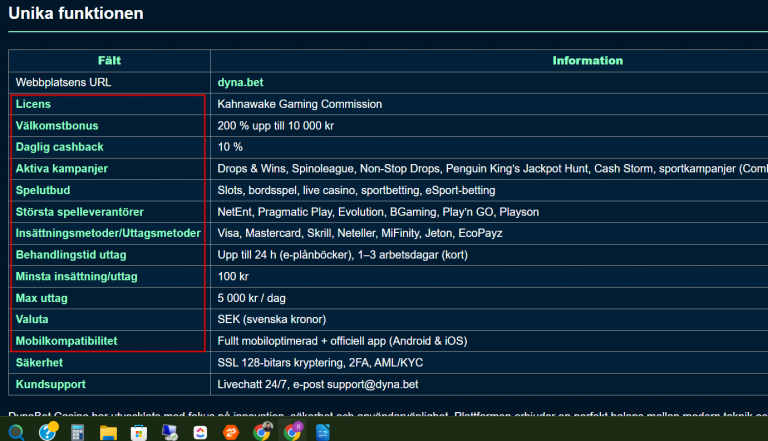Viewport: 768px width, 441px height.
Task: Click the 100 kr minimum value
Action: click(x=233, y=276)
